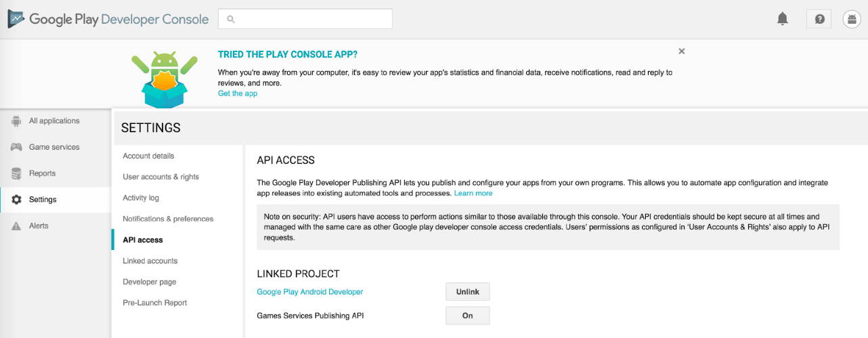Image resolution: width=868 pixels, height=338 pixels.
Task: Toggle the Games Services Publishing API On button
Action: [467, 316]
